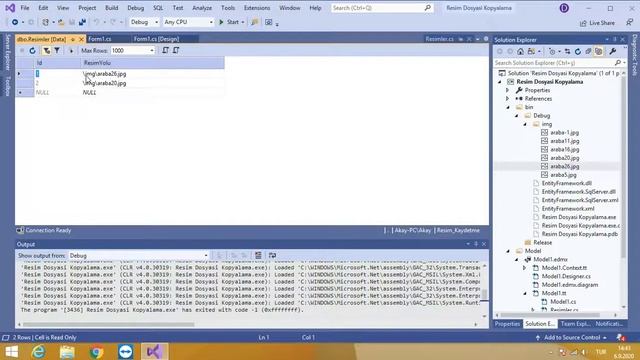Collapse the Model1.edmx node
640x360 pixels.
[x=517, y=260]
